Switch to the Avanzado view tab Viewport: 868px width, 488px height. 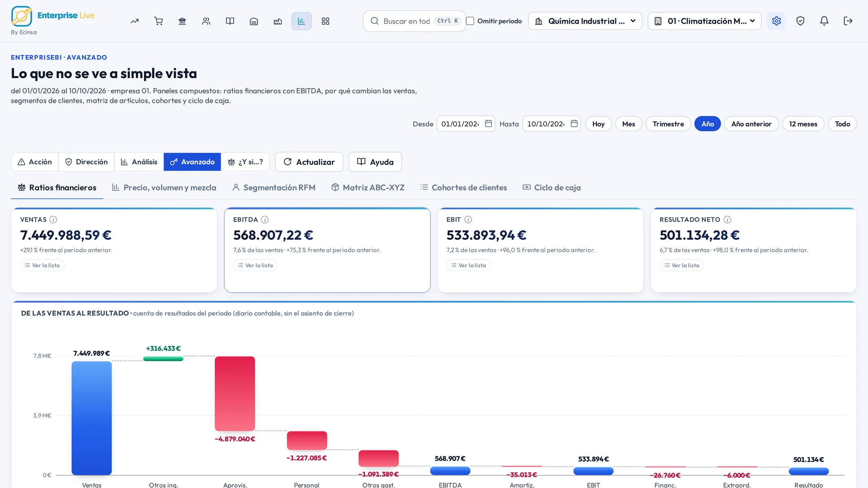tap(192, 162)
